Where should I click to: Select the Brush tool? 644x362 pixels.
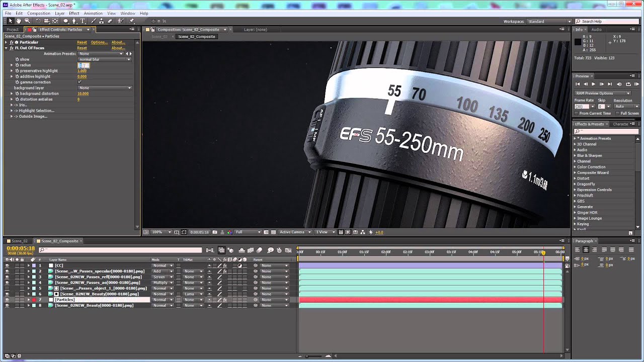coord(94,21)
